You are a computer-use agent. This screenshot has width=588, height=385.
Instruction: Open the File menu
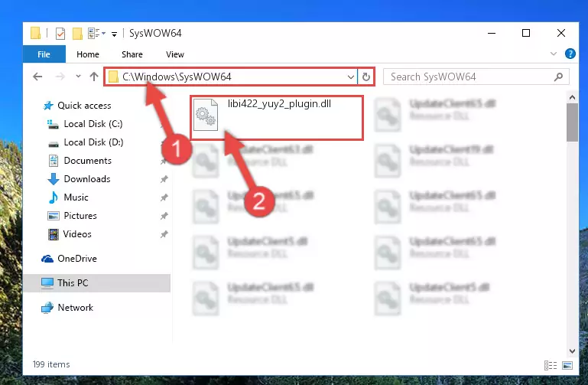(x=44, y=54)
